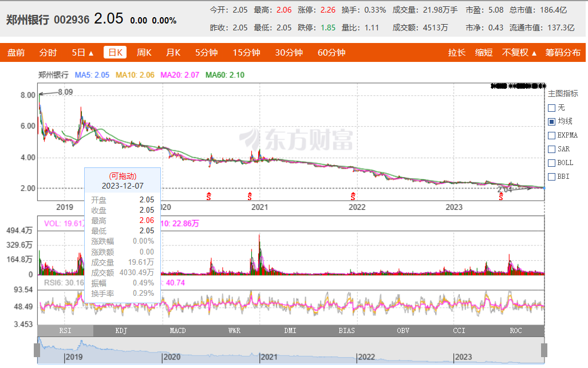
Task: Click 缩短 to shorten the chart
Action: (x=484, y=53)
